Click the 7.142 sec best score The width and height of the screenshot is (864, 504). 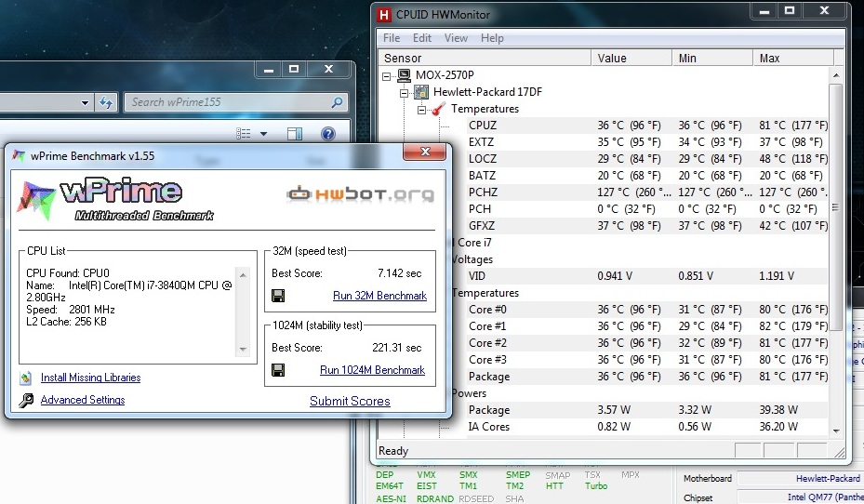400,273
